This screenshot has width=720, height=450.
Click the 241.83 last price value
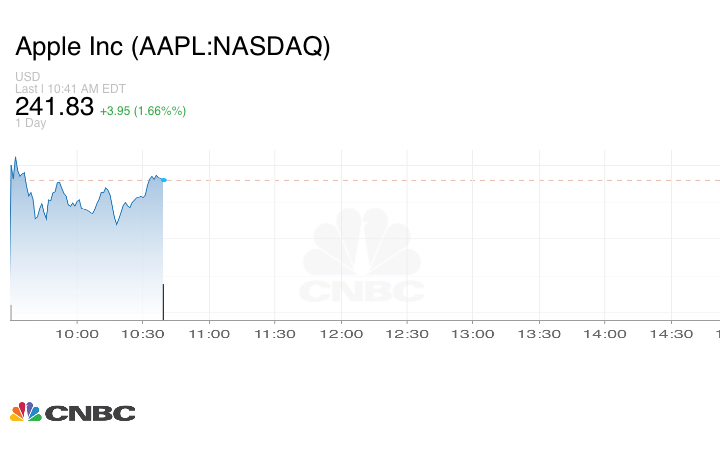[54, 107]
